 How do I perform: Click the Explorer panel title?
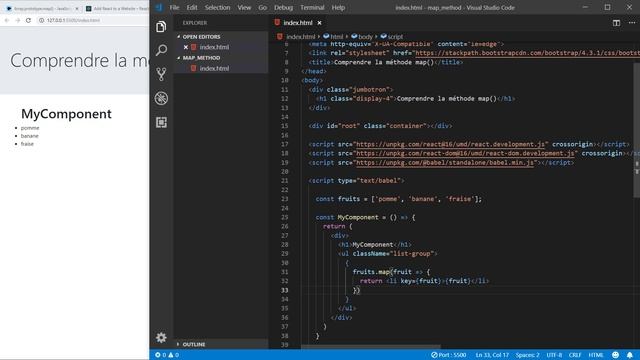click(195, 23)
